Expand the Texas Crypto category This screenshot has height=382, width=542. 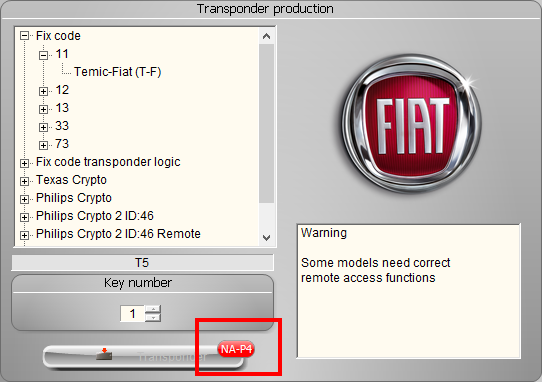click(x=24, y=181)
